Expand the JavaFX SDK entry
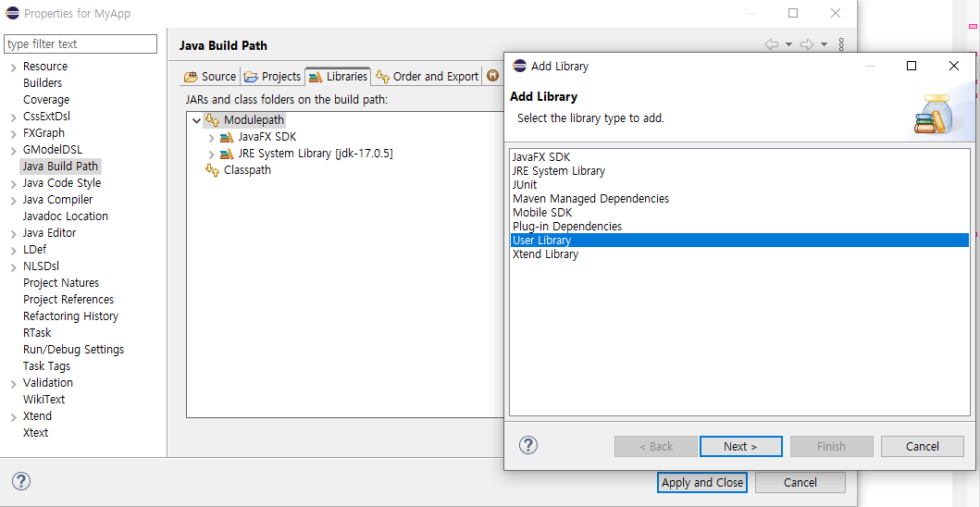Viewport: 980px width, 507px height. click(211, 137)
